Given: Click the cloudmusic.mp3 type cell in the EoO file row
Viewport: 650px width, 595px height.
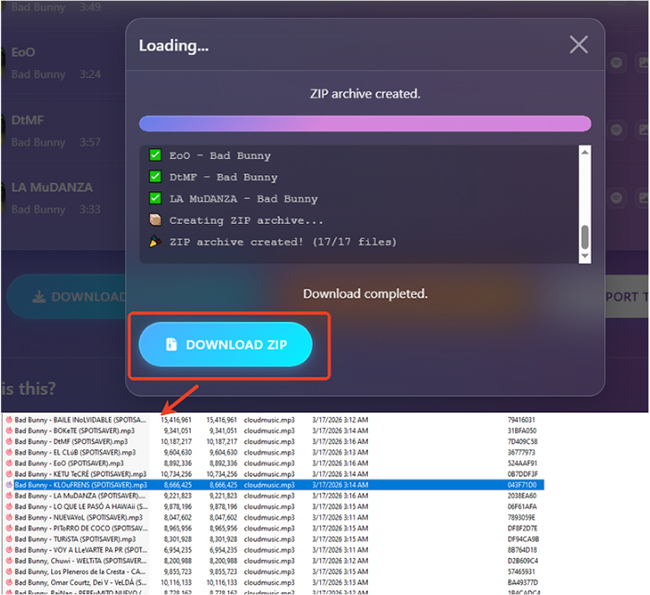Looking at the screenshot, I should pyautogui.click(x=269, y=463).
